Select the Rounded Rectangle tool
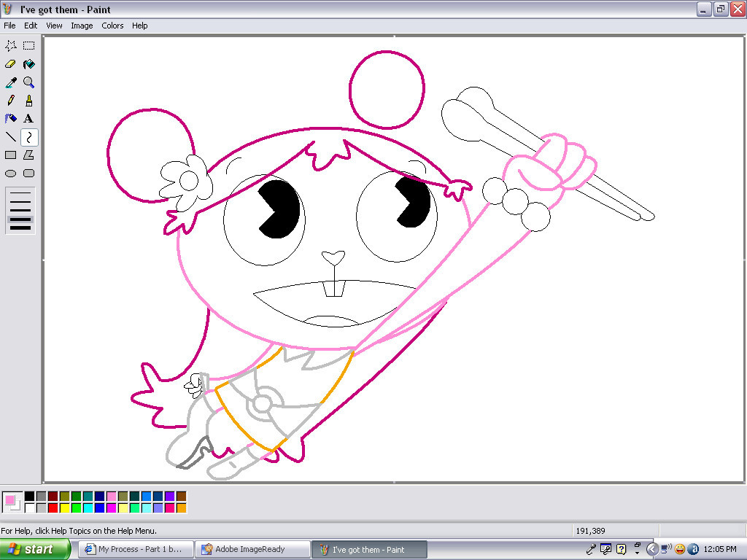The image size is (747, 560). (x=29, y=174)
